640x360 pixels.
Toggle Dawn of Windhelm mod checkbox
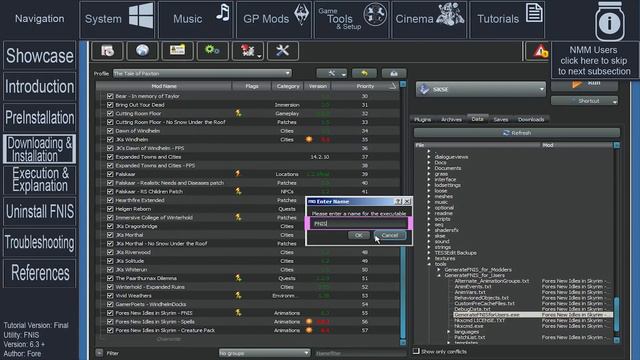[x=110, y=131]
